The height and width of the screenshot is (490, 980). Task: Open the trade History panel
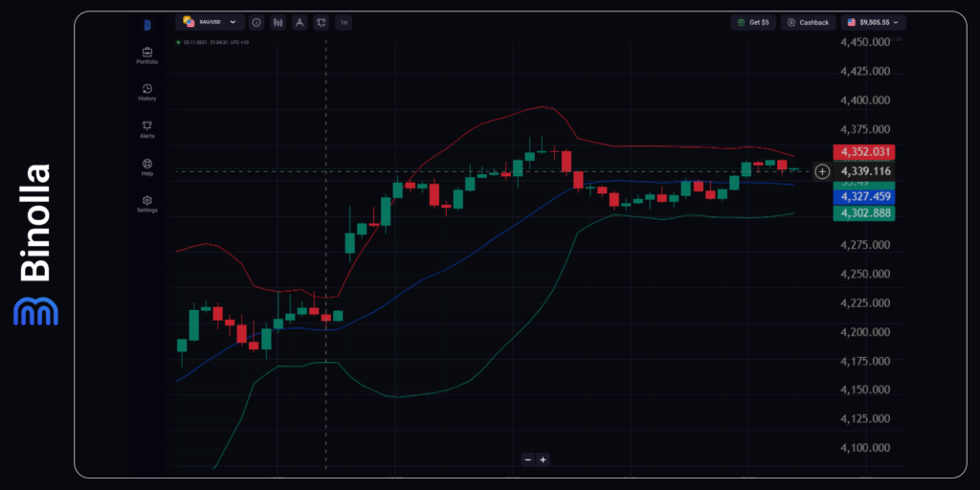point(146,93)
